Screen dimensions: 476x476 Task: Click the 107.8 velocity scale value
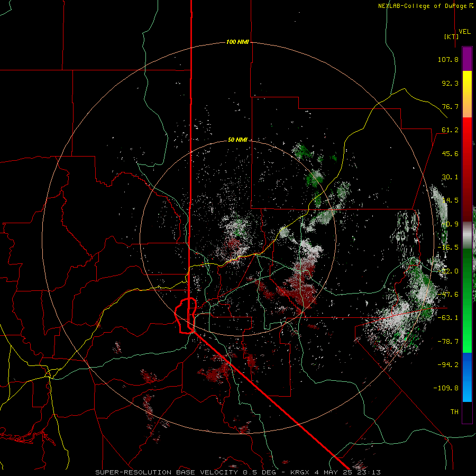point(448,59)
